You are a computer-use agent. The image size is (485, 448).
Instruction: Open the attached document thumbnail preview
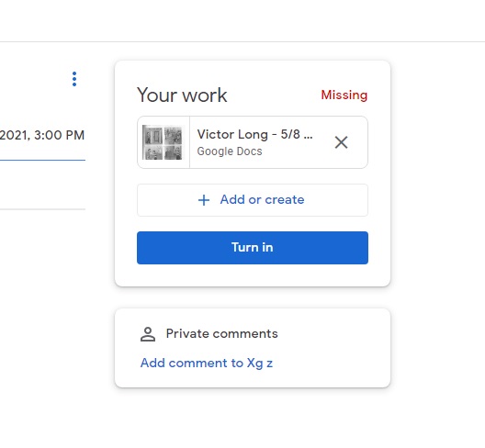(164, 142)
